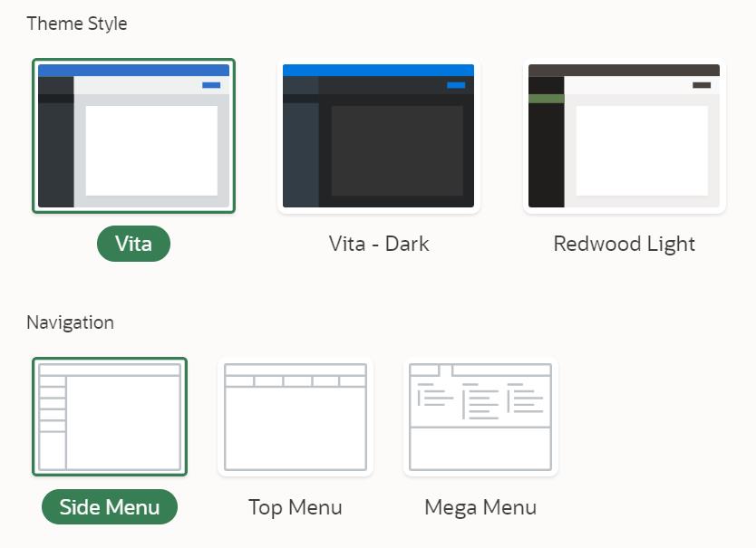
Task: Pick the Mega Menu layout icon
Action: point(480,417)
